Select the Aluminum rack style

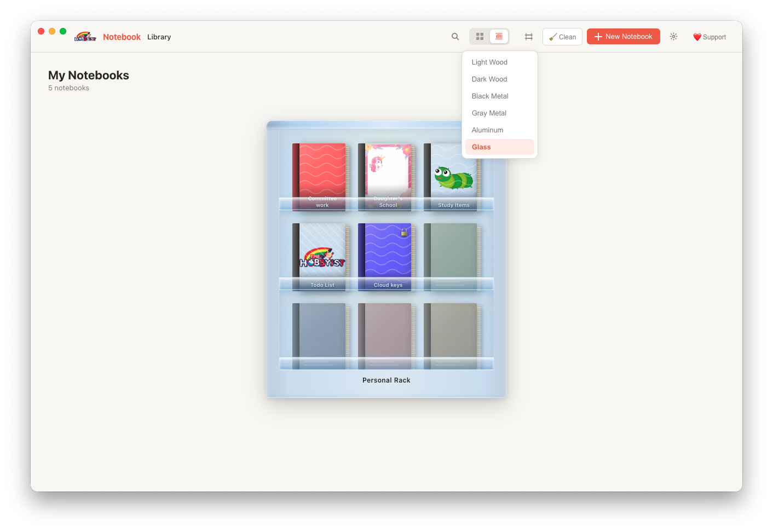pyautogui.click(x=487, y=130)
